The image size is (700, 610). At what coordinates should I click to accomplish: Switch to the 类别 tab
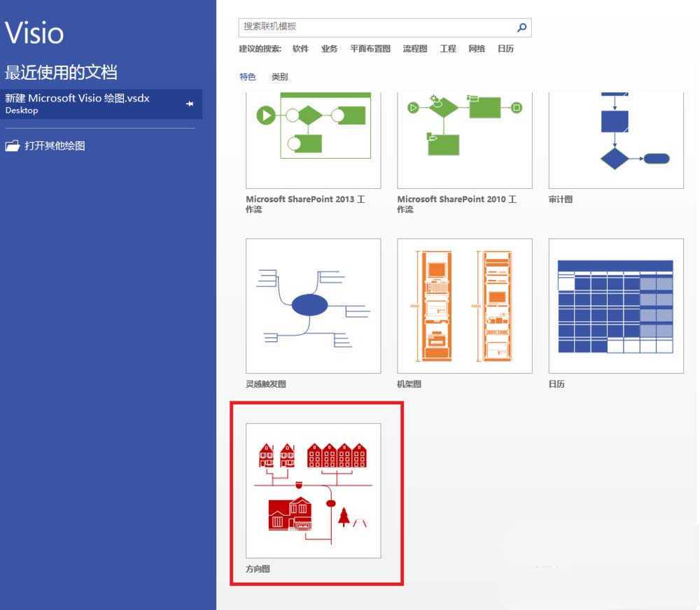click(280, 77)
